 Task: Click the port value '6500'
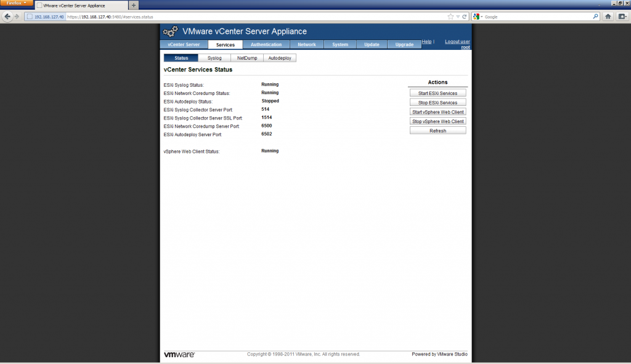[x=266, y=126]
